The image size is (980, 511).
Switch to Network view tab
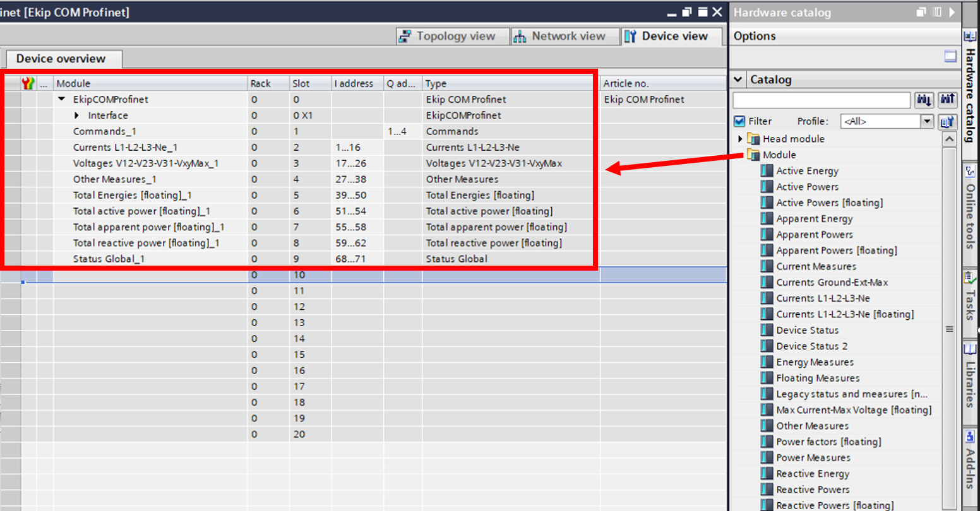[560, 37]
